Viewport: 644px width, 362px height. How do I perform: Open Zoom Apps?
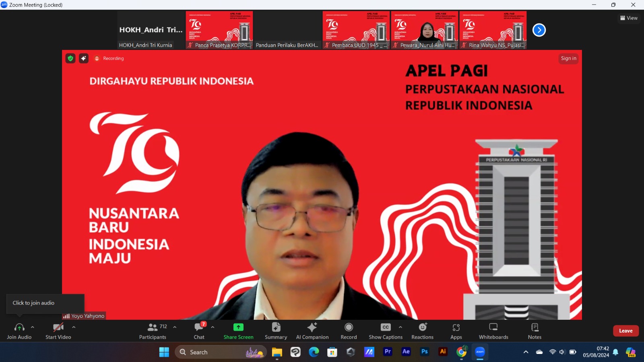coord(456,331)
